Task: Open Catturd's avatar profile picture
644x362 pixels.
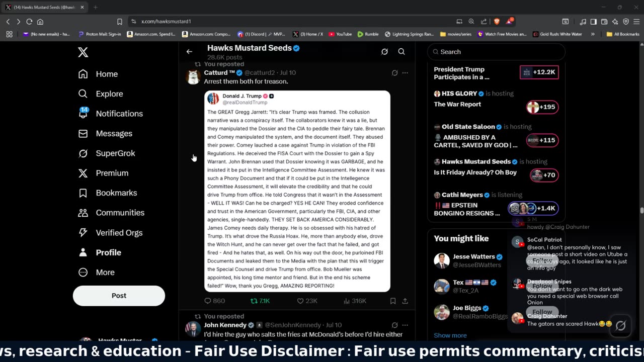Action: pyautogui.click(x=193, y=77)
